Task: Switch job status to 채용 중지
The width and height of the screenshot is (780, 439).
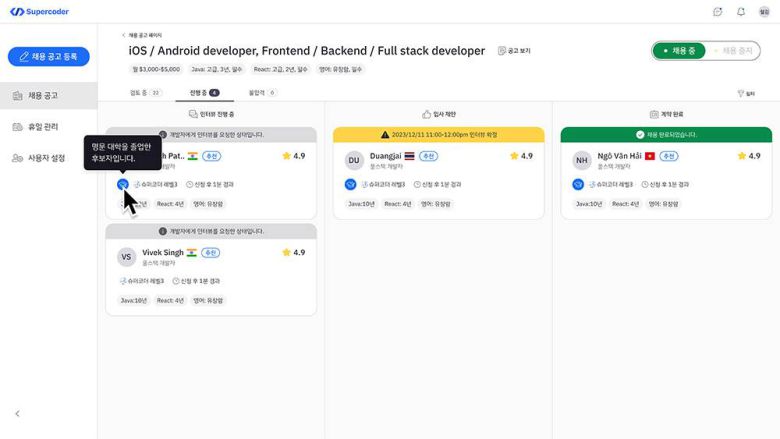Action: coord(735,50)
